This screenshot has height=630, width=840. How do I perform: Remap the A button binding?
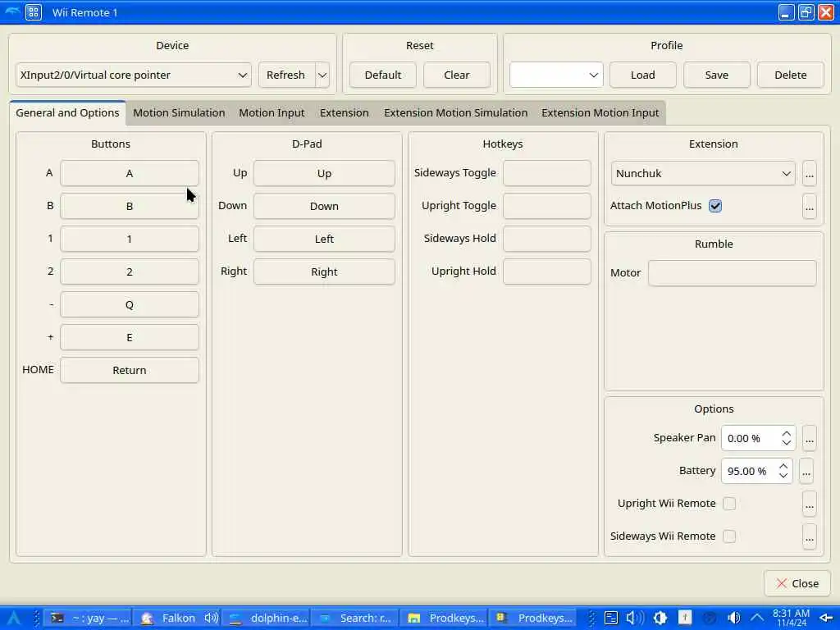click(x=129, y=174)
